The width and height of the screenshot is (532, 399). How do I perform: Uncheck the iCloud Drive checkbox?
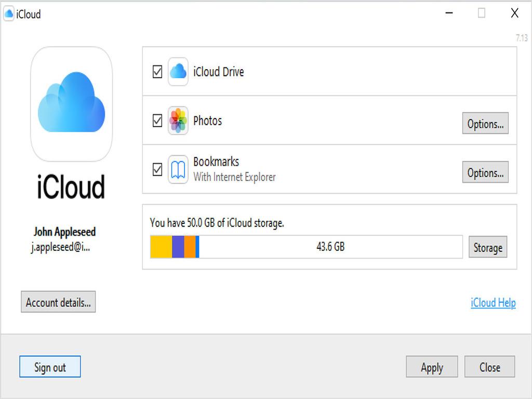[157, 72]
